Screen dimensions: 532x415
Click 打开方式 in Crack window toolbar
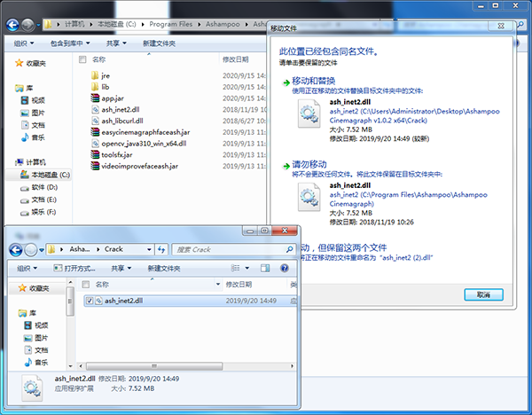74,269
